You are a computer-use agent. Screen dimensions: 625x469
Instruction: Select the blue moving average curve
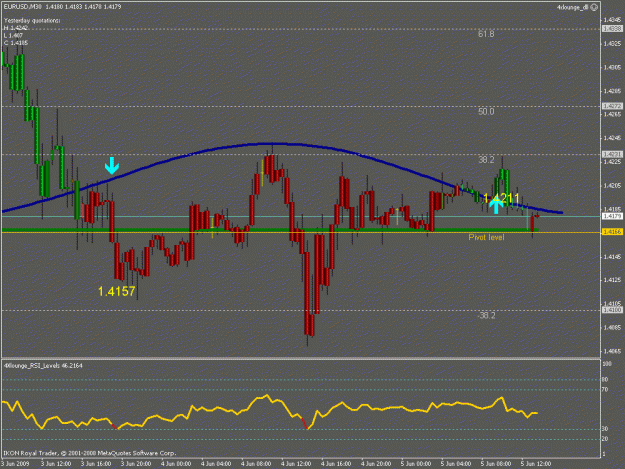[275, 143]
